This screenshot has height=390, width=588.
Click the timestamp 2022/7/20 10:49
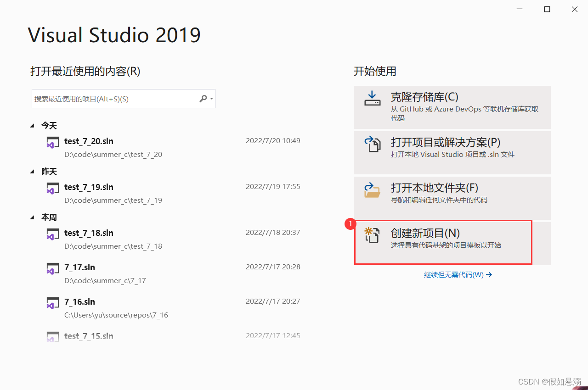pos(273,141)
